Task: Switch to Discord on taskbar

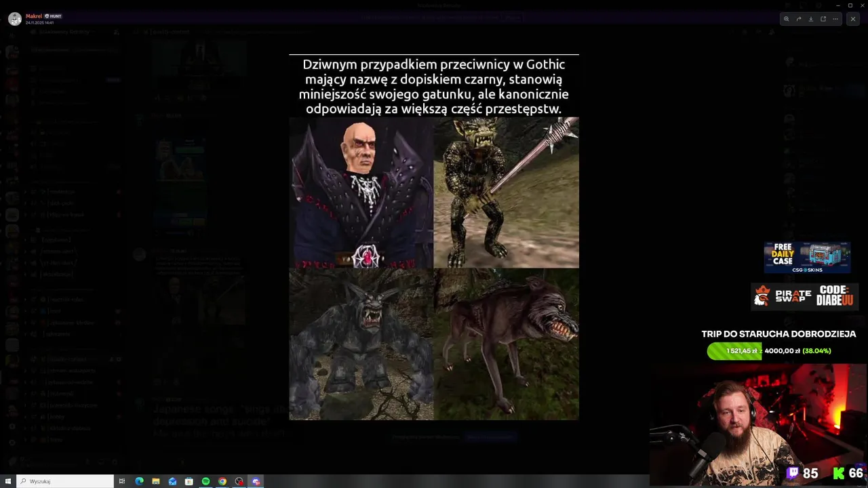Action: pos(256,481)
